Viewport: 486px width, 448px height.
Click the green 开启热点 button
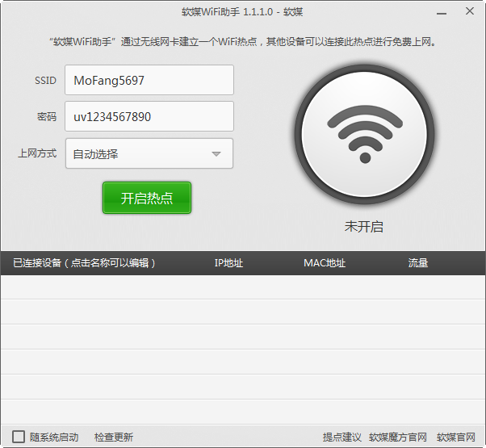point(147,198)
